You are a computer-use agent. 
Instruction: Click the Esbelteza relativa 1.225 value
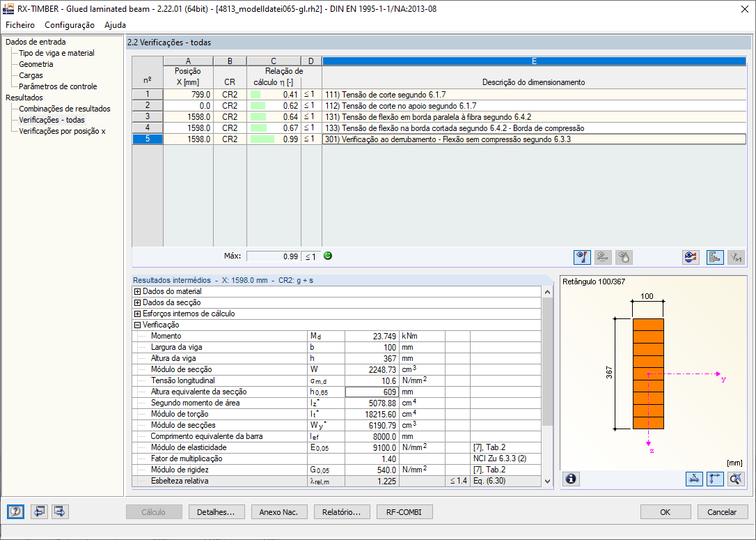click(x=372, y=481)
